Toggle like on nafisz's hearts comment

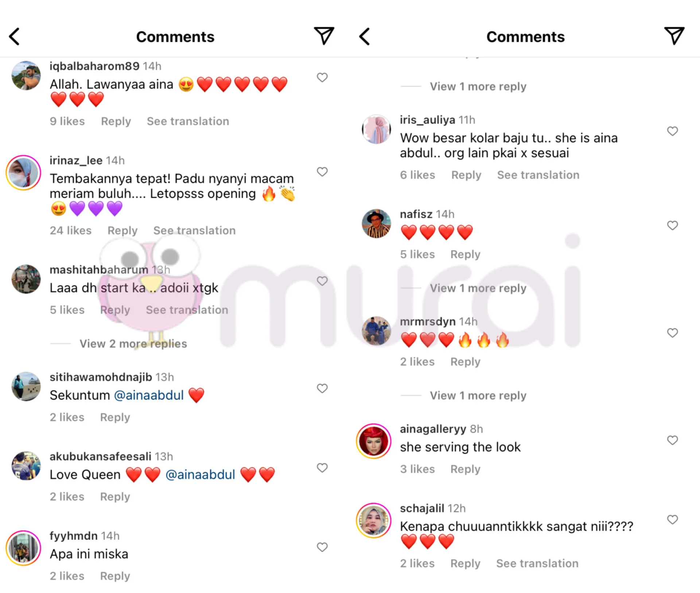point(672,226)
